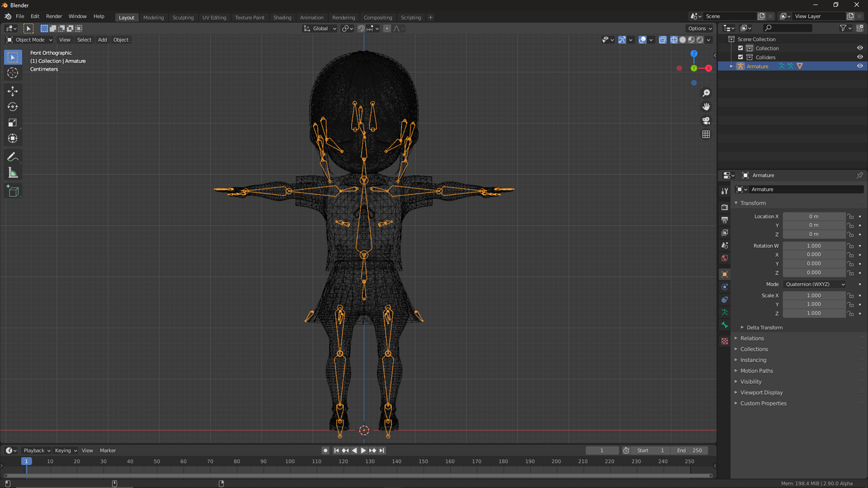Choose the Scale tool
This screenshot has height=488, width=868.
13,123
